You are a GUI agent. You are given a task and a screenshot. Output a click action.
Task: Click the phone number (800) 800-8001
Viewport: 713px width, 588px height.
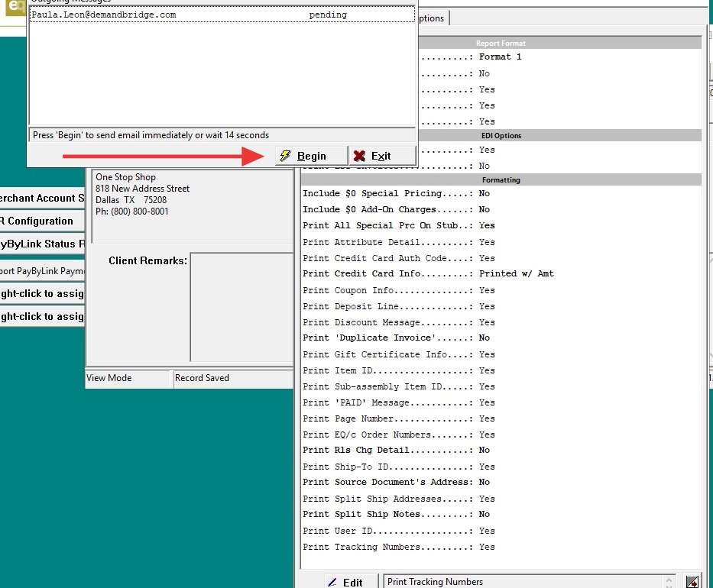(x=139, y=212)
